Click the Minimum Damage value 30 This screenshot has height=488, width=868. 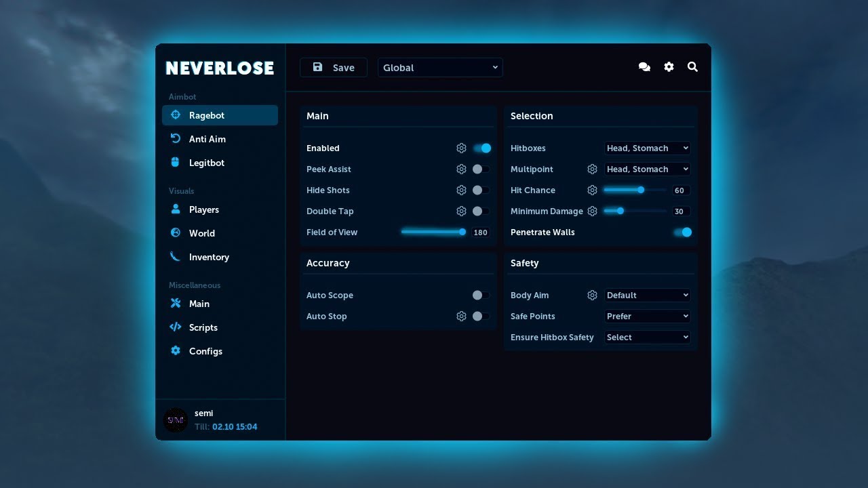click(x=679, y=211)
